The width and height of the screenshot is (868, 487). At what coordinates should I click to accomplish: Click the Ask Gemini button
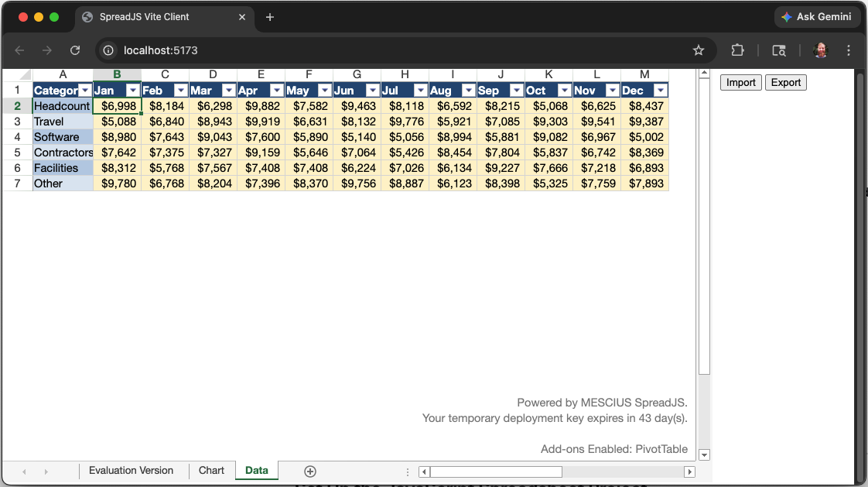[816, 17]
